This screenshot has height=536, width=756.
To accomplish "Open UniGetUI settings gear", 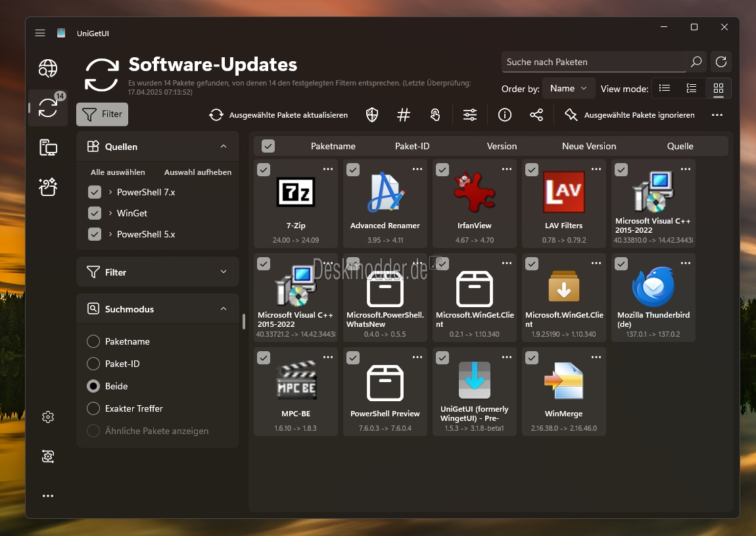I will (x=48, y=417).
